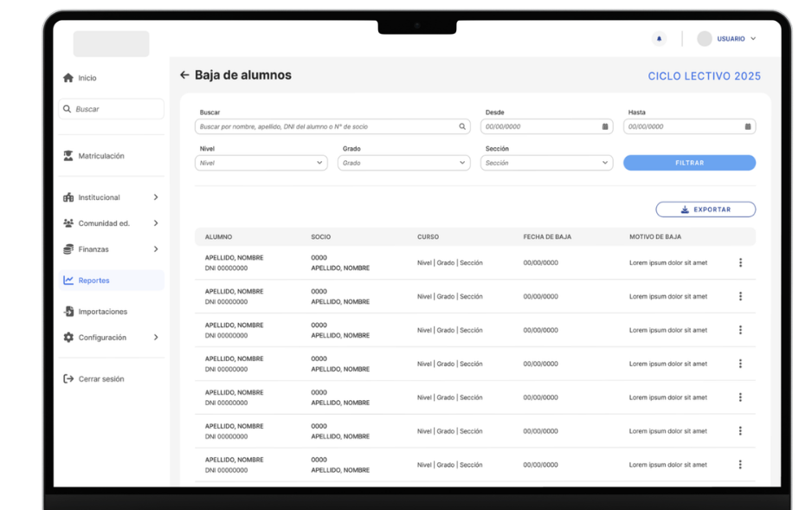Open the three-dot menu on first table row
This screenshot has width=812, height=510.
coord(740,262)
